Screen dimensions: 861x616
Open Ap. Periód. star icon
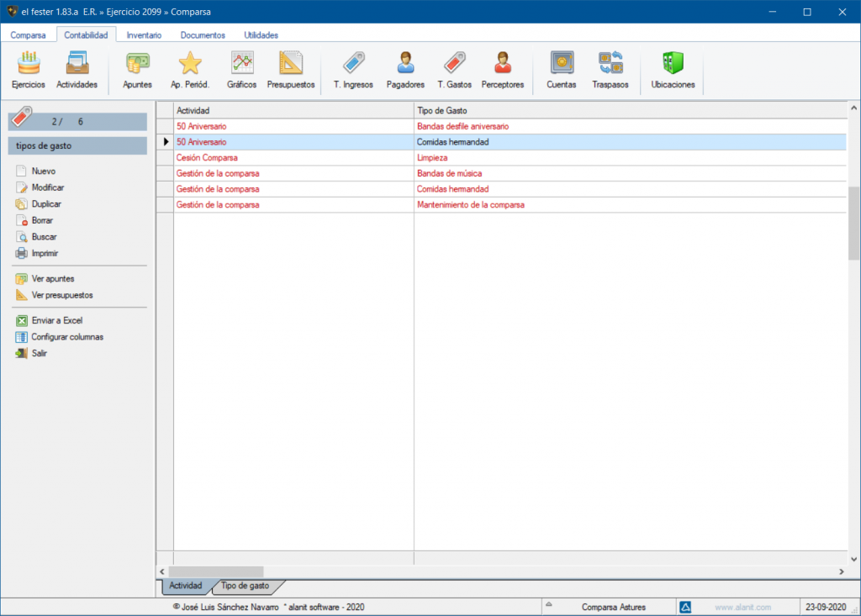coord(190,64)
